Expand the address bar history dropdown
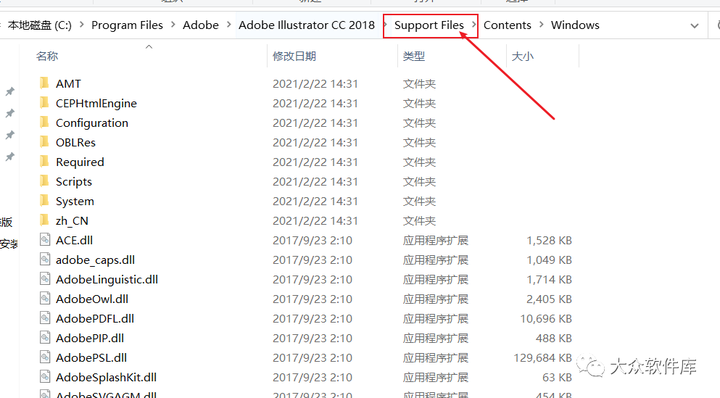 (694, 26)
